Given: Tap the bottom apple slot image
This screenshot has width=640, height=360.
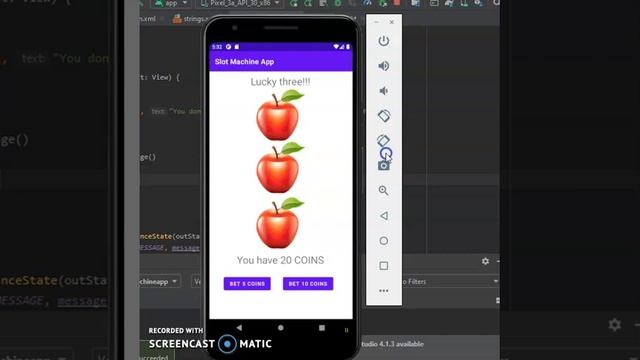Looking at the screenshot, I should 279,223.
